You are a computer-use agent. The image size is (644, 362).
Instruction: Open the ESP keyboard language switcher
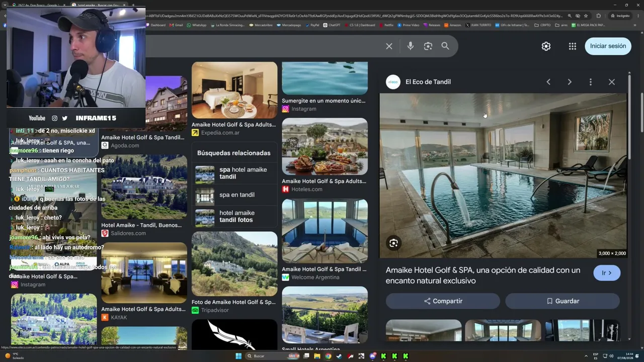click(596, 356)
